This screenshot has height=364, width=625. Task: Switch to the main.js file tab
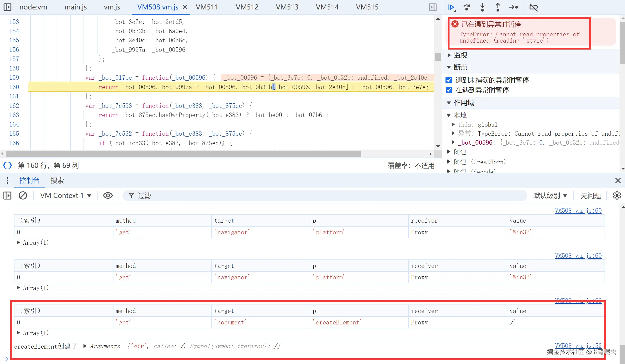[76, 7]
